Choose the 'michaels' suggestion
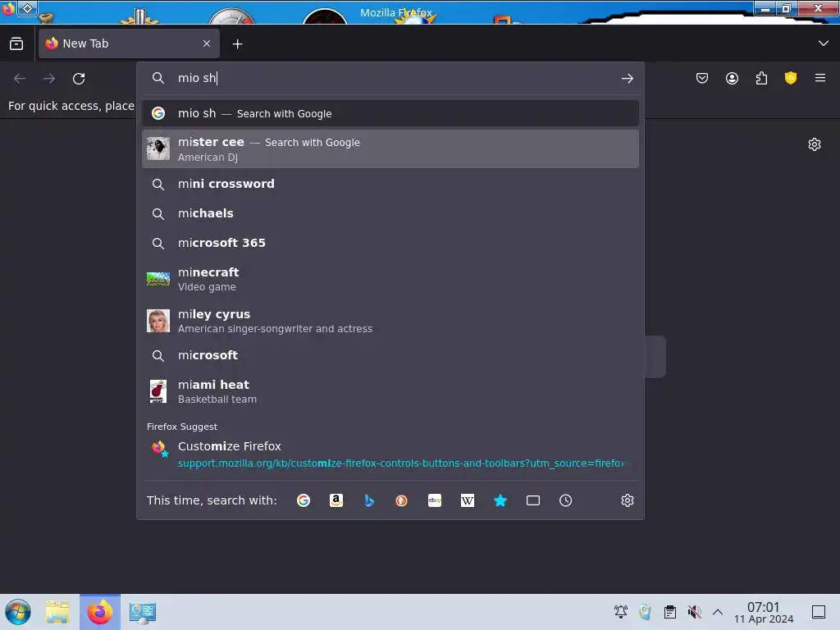 click(390, 213)
